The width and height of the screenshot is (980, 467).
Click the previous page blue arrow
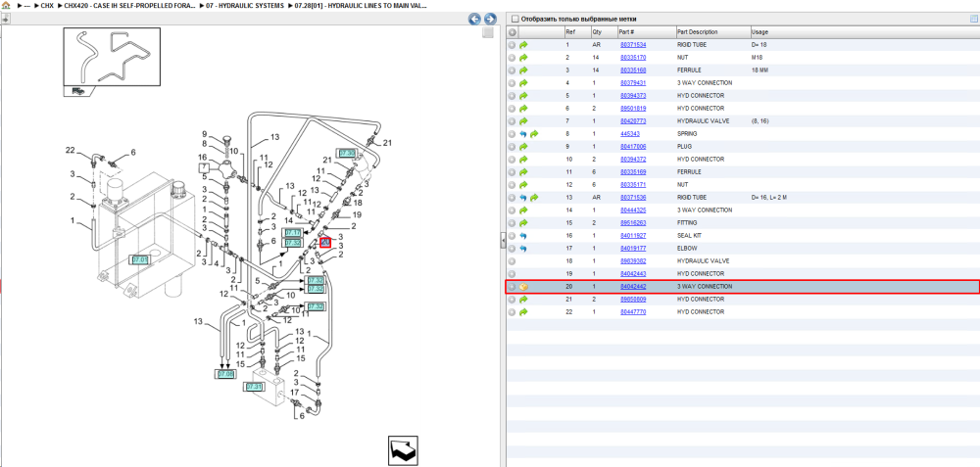474,20
